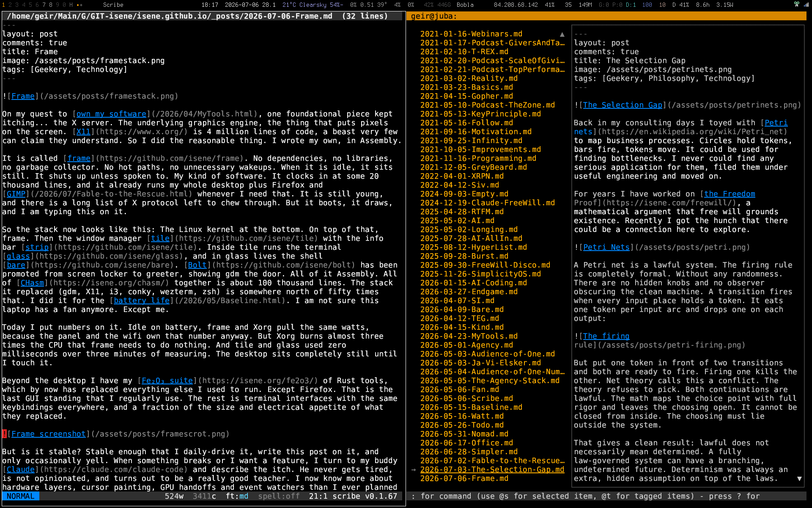The width and height of the screenshot is (812, 508).
Task: Switch to workspace 7 in the top bar
Action: tap(44, 5)
